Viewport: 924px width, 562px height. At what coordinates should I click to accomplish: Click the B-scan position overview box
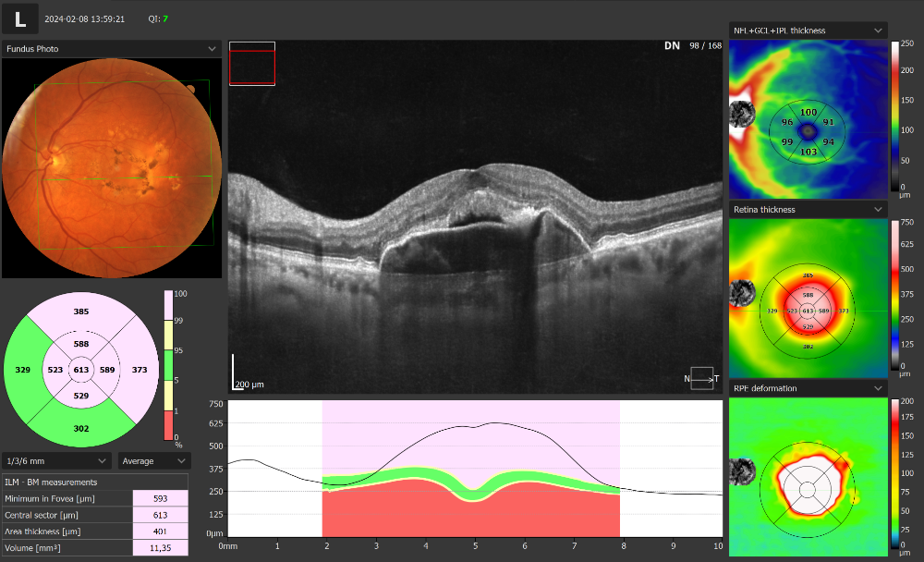click(252, 64)
